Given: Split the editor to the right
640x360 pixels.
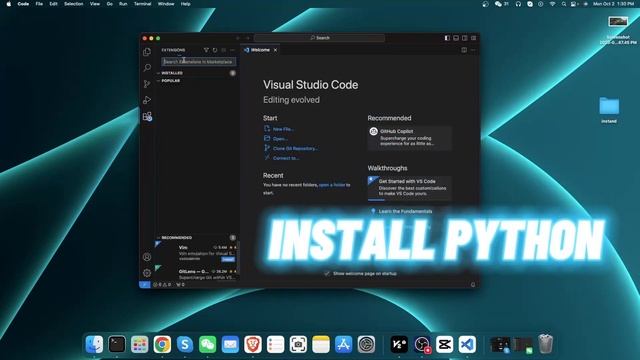Looking at the screenshot, I should (464, 50).
